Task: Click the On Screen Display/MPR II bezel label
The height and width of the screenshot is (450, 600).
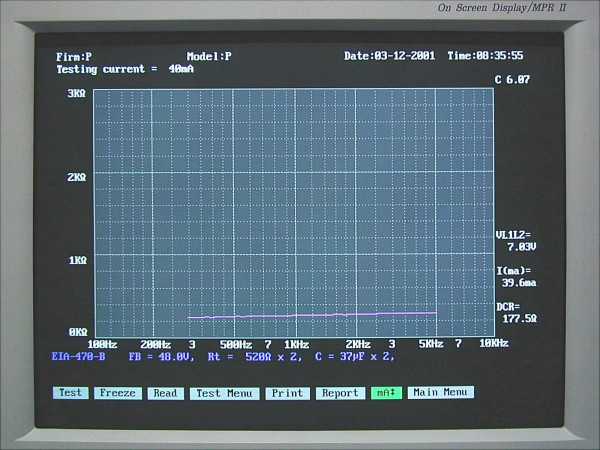Action: (502, 8)
